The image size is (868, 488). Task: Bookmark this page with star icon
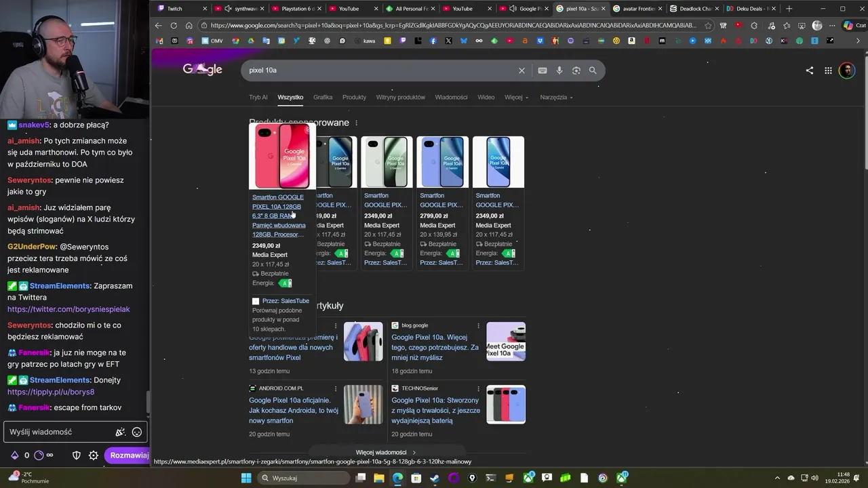pyautogui.click(x=708, y=26)
